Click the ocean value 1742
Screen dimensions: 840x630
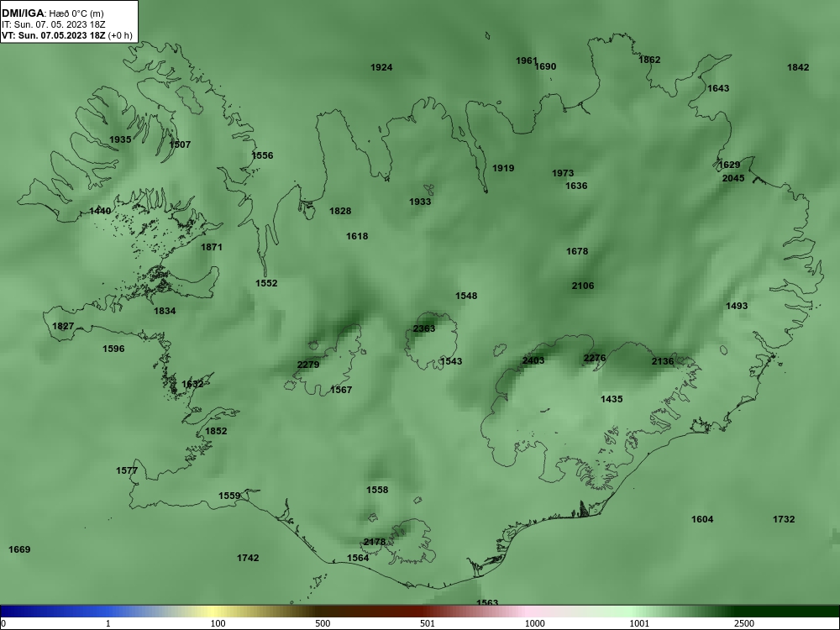pos(248,559)
